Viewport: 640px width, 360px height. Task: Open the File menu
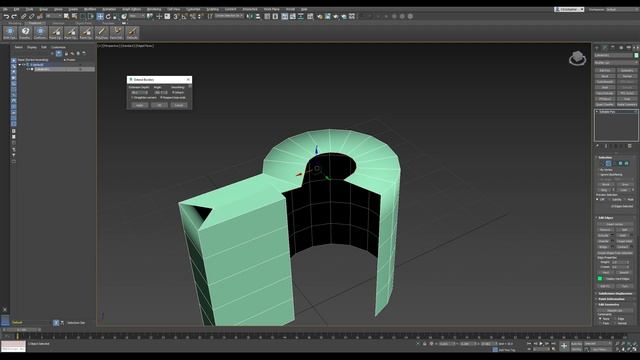point(5,9)
